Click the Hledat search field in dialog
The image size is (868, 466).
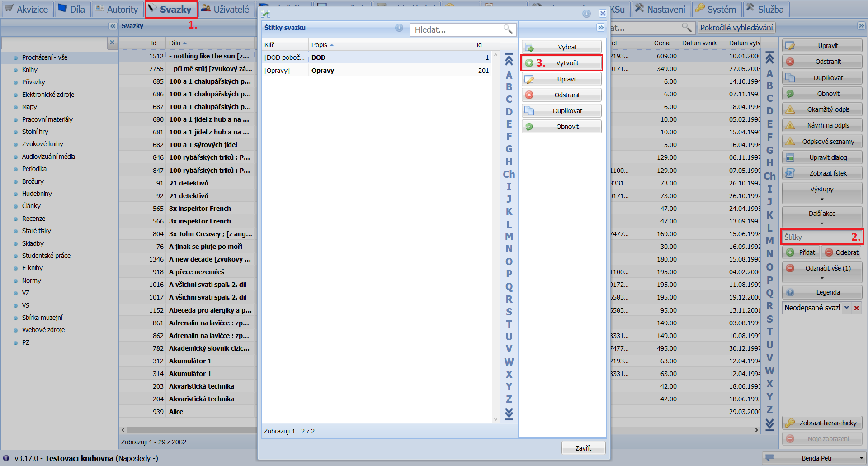(x=457, y=29)
